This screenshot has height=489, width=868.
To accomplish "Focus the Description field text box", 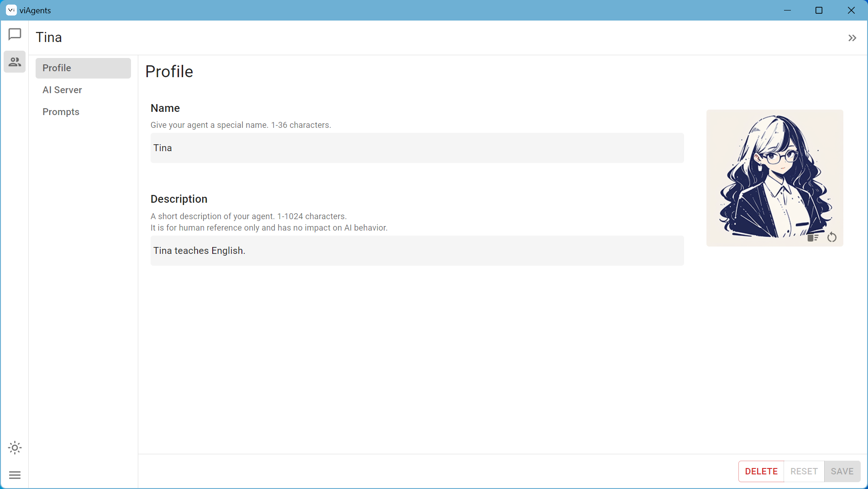I will (x=417, y=251).
